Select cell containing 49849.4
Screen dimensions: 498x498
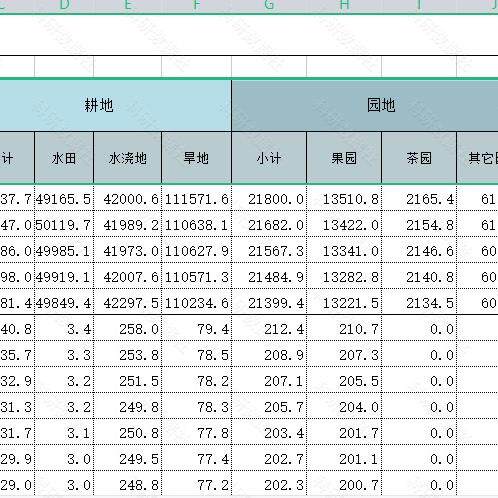[x=64, y=302]
